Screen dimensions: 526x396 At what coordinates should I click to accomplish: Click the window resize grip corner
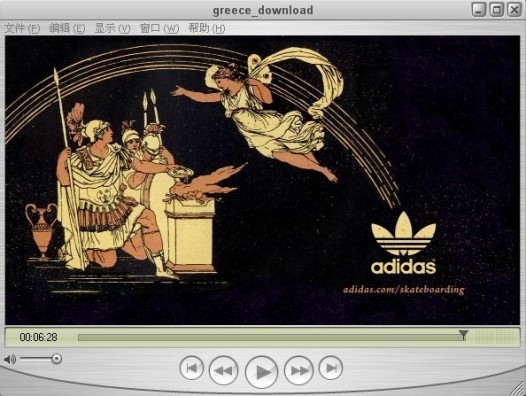point(518,389)
